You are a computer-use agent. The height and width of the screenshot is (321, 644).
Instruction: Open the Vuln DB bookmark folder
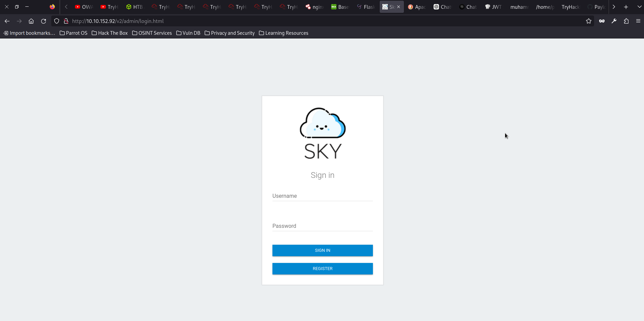188,33
